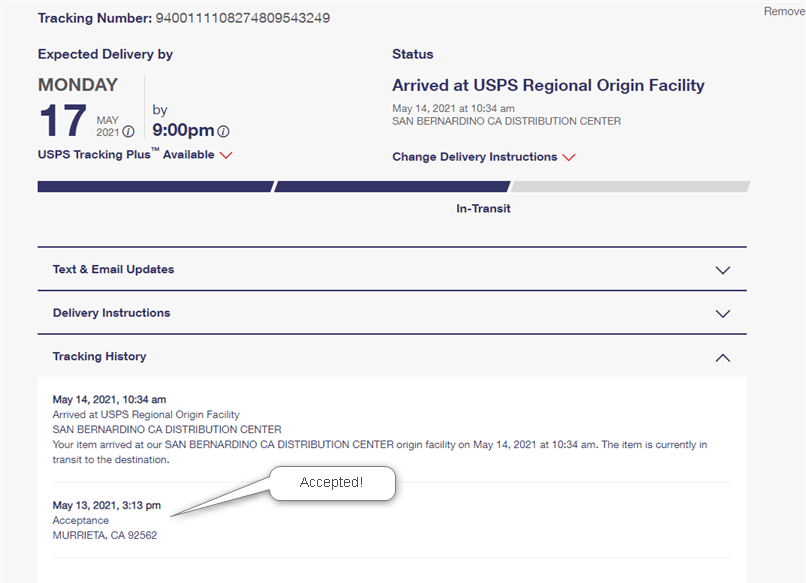This screenshot has height=583, width=806.
Task: Click the down chevron on Text & Email Updates
Action: [723, 270]
